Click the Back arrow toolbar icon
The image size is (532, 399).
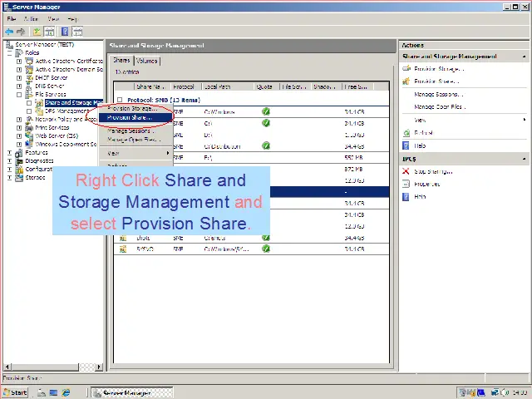9,32
